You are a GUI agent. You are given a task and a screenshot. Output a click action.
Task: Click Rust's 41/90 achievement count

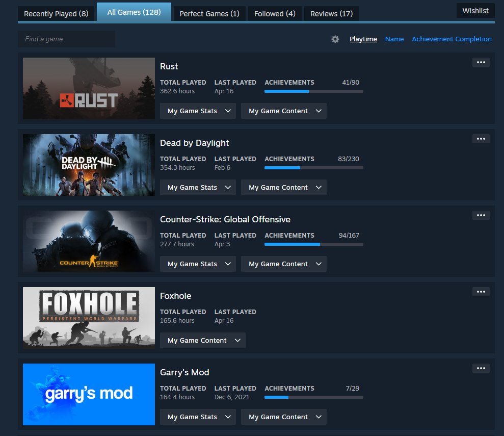(351, 83)
